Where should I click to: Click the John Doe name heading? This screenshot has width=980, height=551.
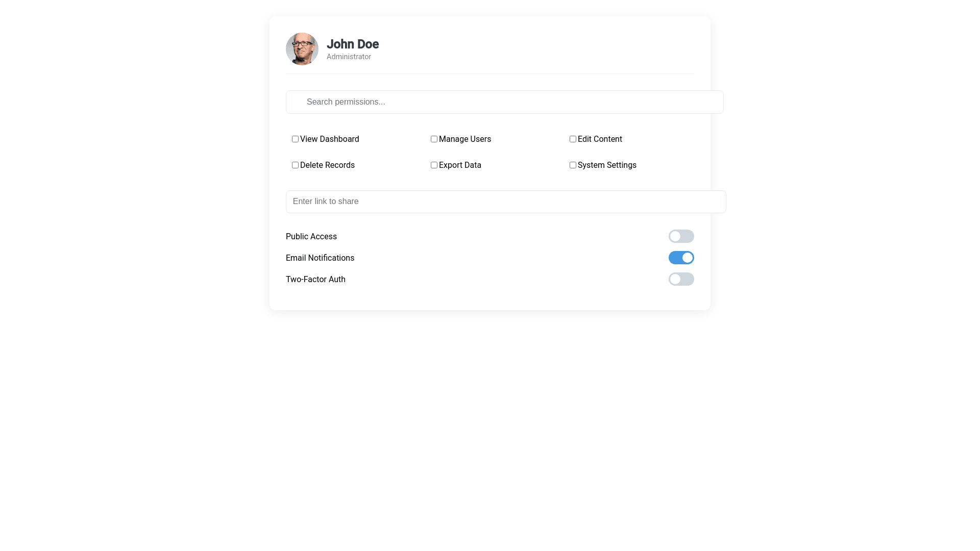pyautogui.click(x=353, y=44)
